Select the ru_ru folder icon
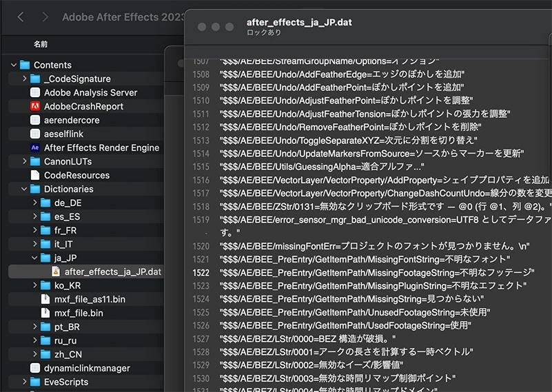The width and height of the screenshot is (552, 392). point(45,340)
